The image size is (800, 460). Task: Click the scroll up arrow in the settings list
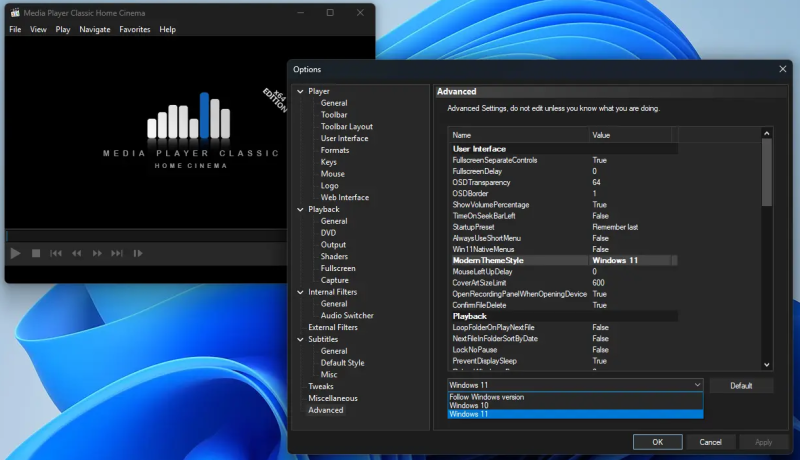[766, 134]
